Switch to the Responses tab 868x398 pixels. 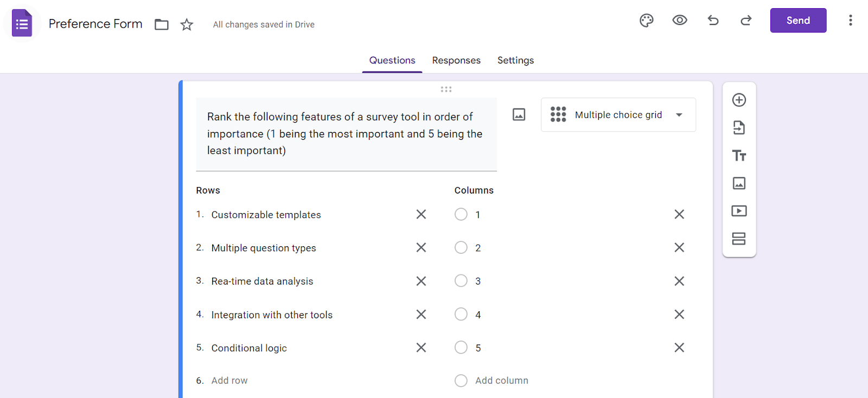[456, 60]
